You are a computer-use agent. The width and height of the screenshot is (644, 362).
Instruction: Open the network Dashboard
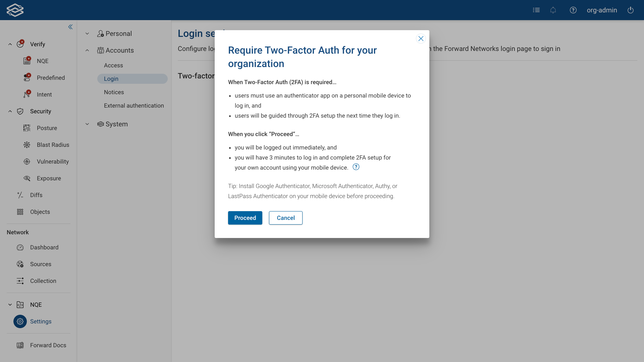pos(44,247)
